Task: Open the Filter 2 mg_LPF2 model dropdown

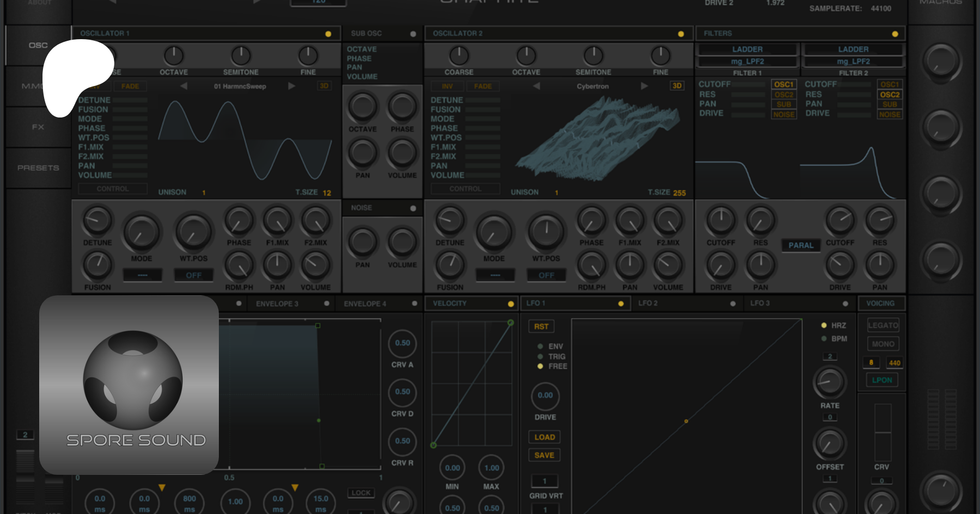Action: click(x=853, y=61)
